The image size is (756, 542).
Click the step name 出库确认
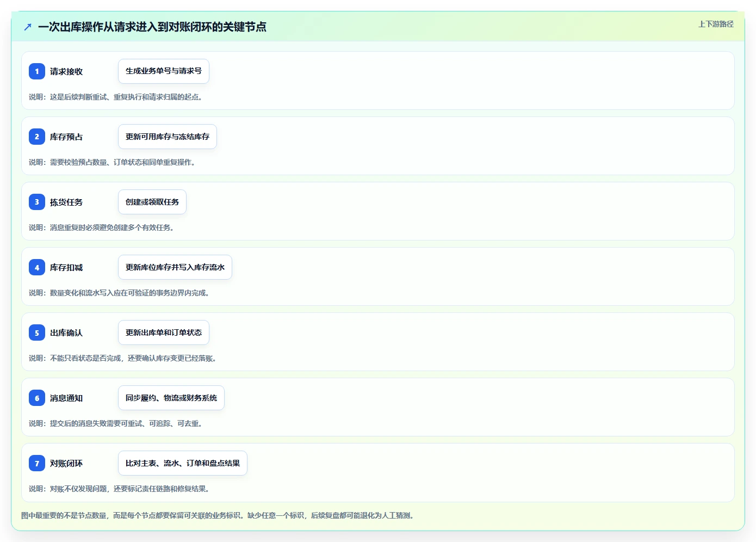pyautogui.click(x=66, y=332)
